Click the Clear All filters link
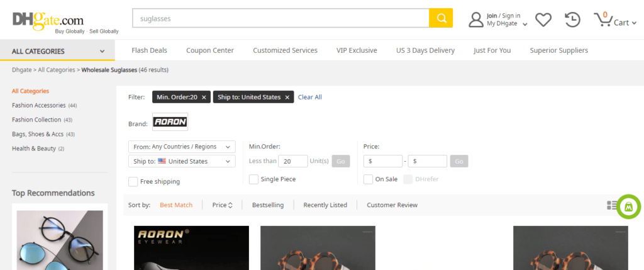Screen dimensions: 644x270 [x=310, y=98]
